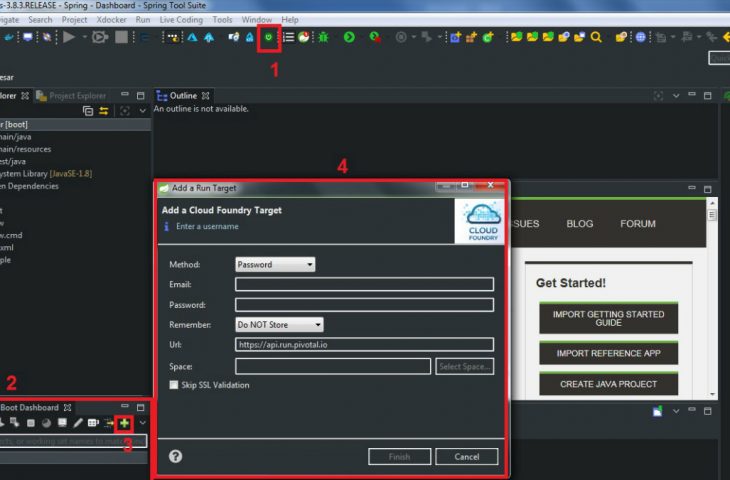
Task: Click the Run with external tools green icon
Action: click(x=375, y=37)
